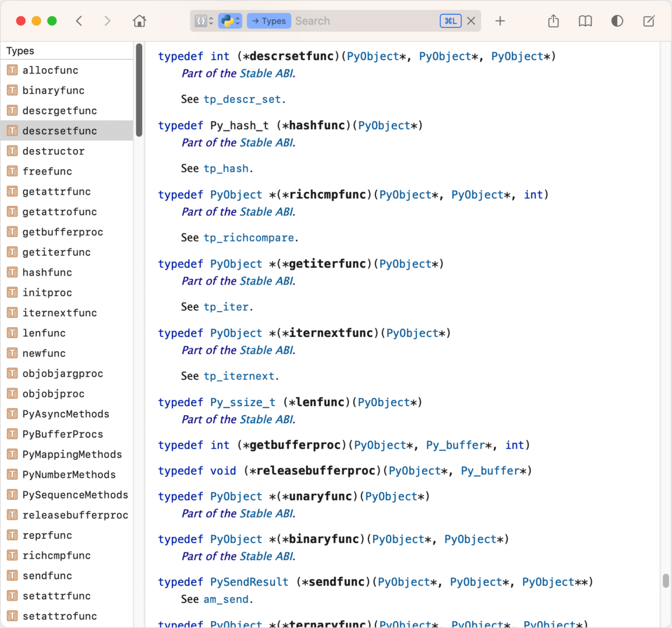
Task: Click the type icon beside getattrfunc
Action: [12, 191]
